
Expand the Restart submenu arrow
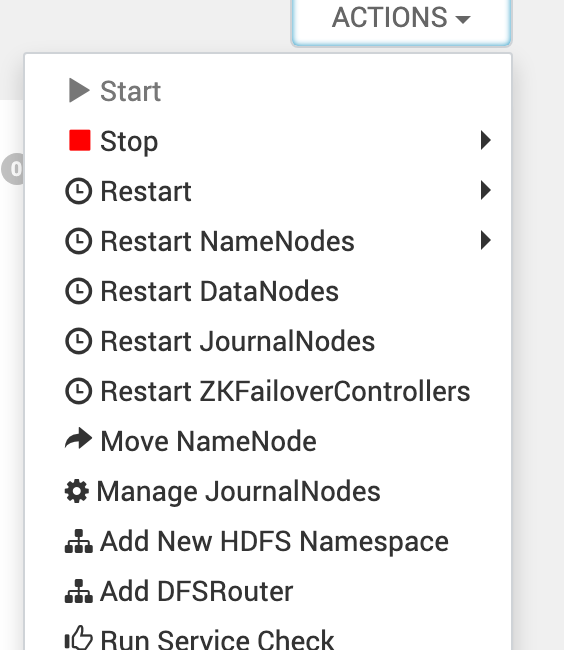pos(486,190)
